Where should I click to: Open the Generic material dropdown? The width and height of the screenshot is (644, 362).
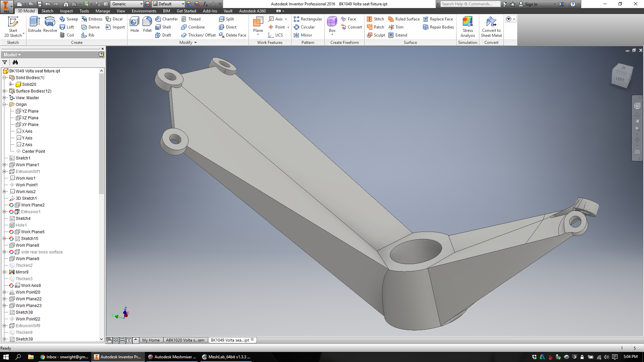(x=141, y=4)
